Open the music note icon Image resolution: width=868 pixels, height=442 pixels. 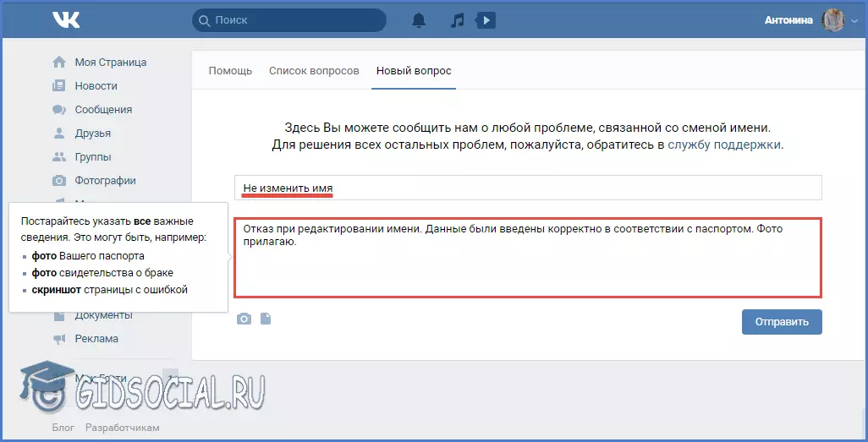457,20
